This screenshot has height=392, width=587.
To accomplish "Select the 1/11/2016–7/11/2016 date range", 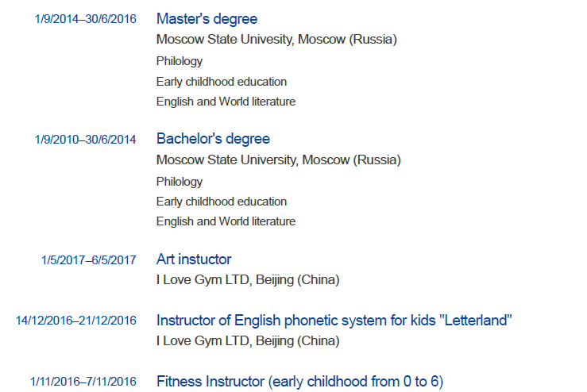I will tap(83, 382).
